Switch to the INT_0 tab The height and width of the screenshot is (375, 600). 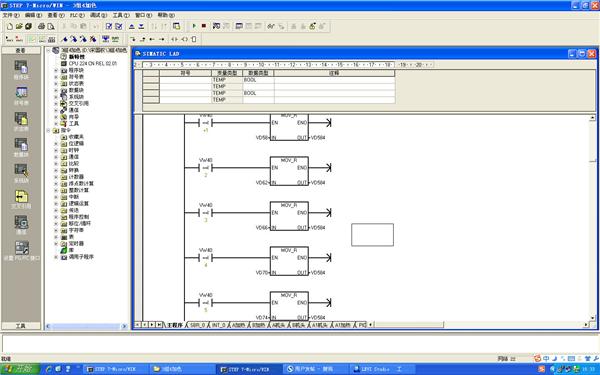pos(218,325)
